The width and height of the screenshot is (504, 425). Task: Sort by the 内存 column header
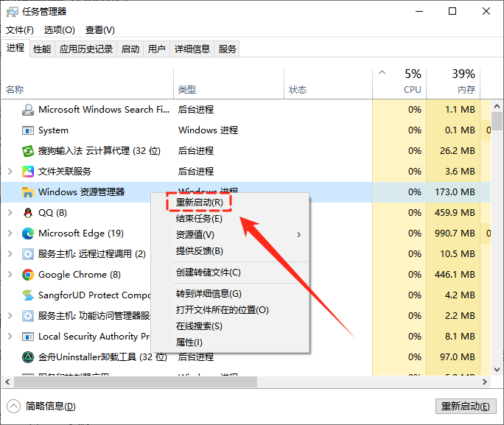(453, 83)
